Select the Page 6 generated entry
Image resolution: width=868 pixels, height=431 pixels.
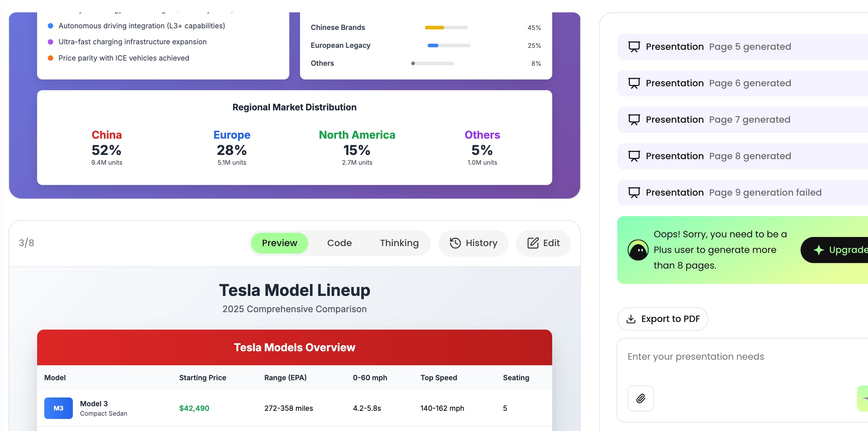pos(742,83)
